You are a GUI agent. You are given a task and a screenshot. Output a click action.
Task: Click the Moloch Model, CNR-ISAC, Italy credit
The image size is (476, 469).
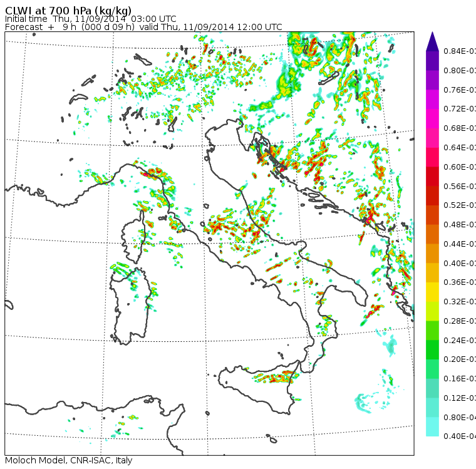pos(69,460)
